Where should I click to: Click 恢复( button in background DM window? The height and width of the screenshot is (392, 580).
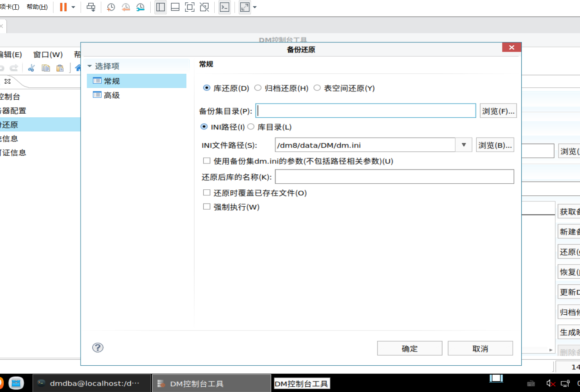[x=569, y=272]
